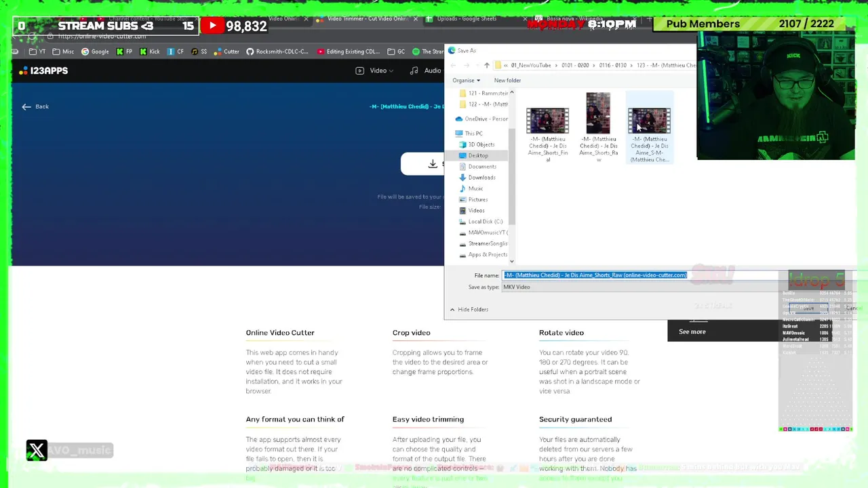
Task: Open Downloads in the navigation pane
Action: coord(477,178)
